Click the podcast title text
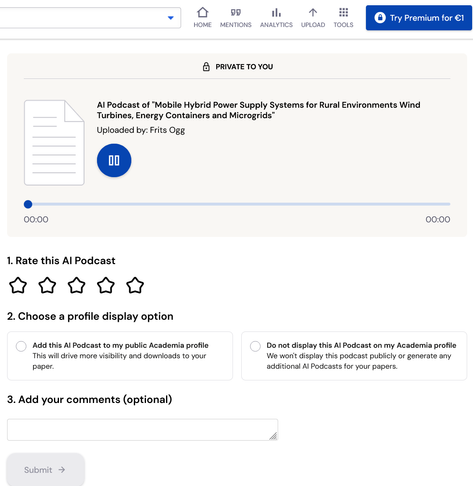This screenshot has width=473, height=486. pyautogui.click(x=258, y=110)
